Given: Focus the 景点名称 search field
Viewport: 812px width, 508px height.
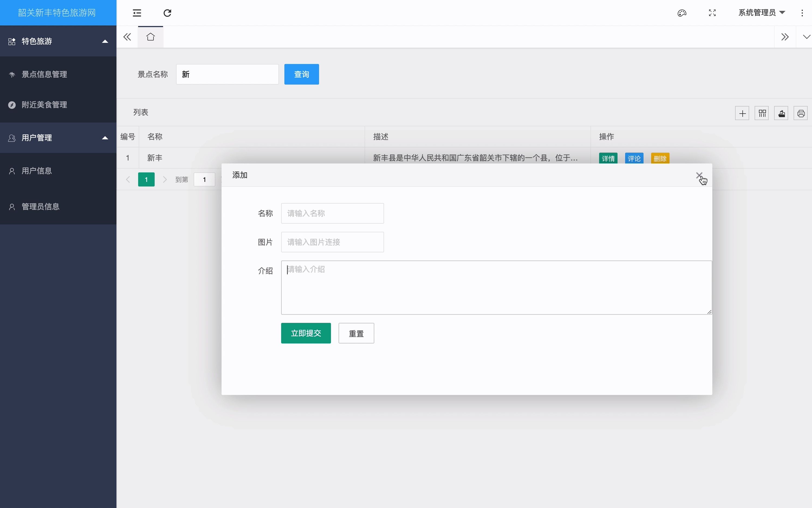Looking at the screenshot, I should click(227, 74).
